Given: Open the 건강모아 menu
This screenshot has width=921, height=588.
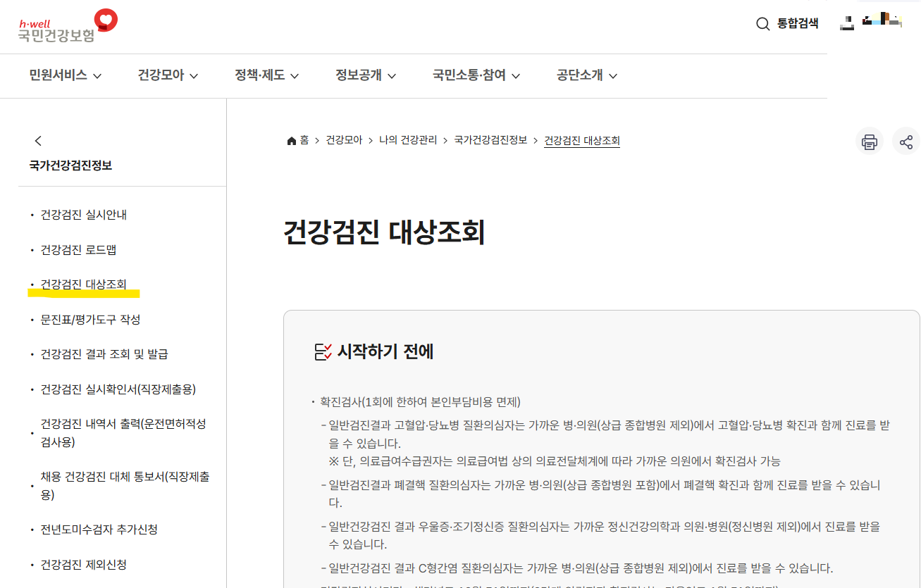Looking at the screenshot, I should [x=161, y=75].
